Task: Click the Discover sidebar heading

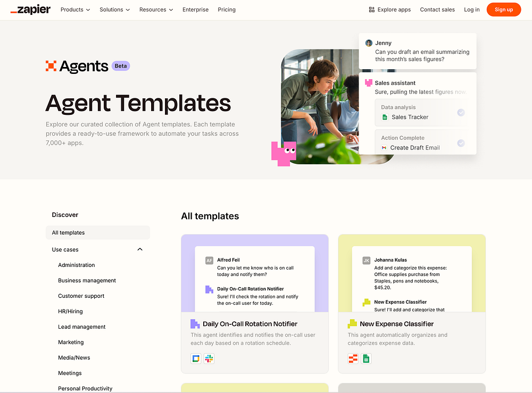Action: click(x=65, y=215)
